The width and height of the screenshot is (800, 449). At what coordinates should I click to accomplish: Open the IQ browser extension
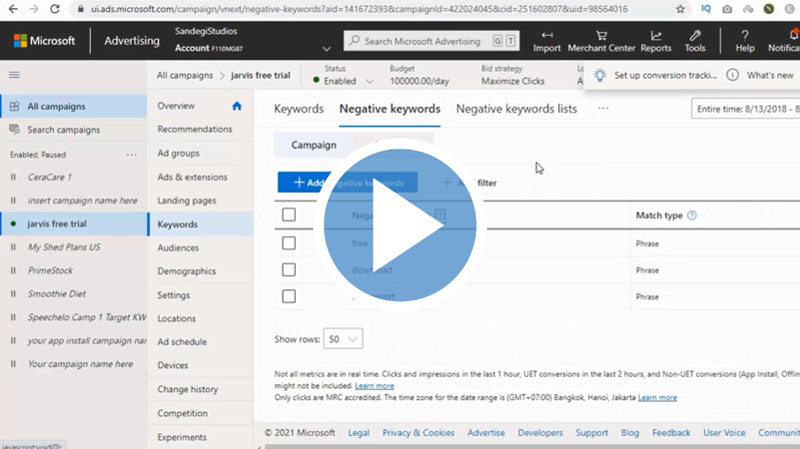point(706,9)
